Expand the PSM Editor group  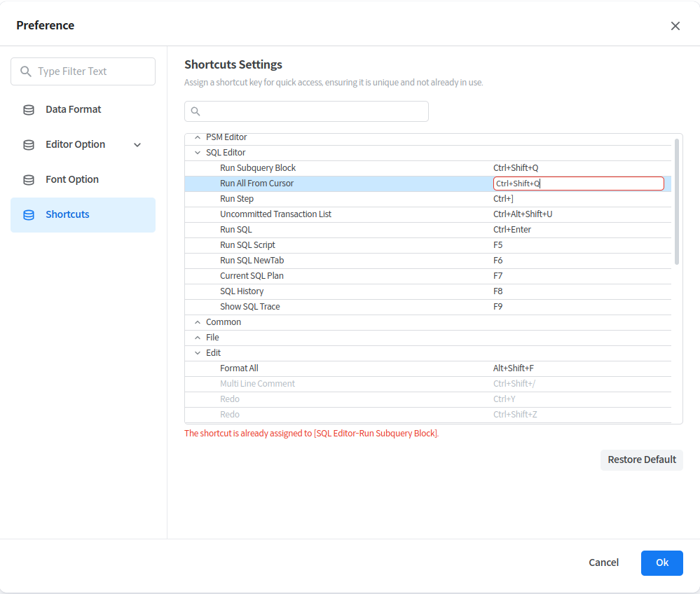pyautogui.click(x=197, y=137)
